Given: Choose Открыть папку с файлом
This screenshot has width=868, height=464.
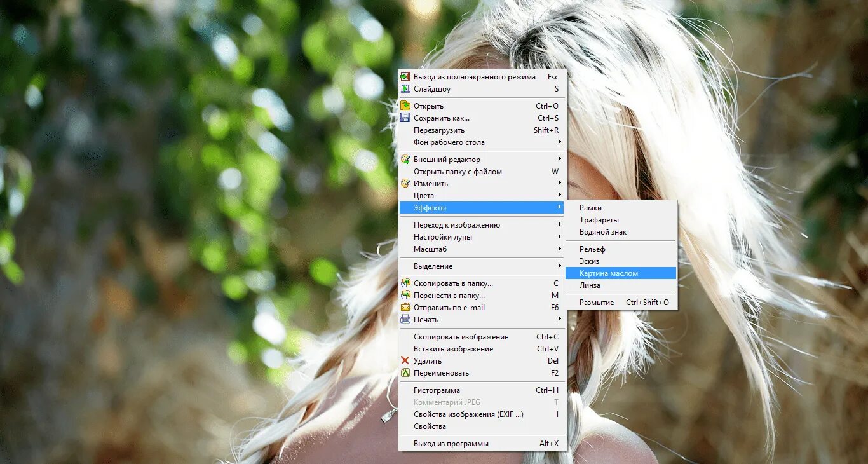Looking at the screenshot, I should 482,172.
